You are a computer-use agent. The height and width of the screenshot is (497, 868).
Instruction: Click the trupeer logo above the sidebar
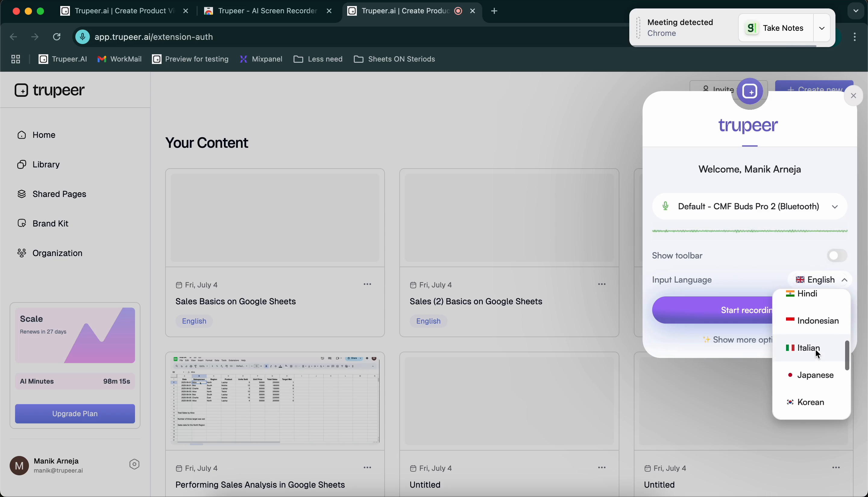(49, 90)
